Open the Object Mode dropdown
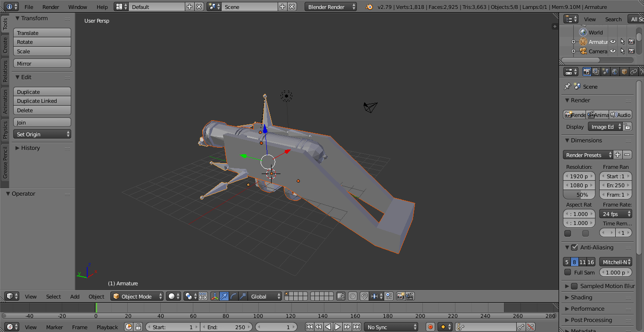Image resolution: width=644 pixels, height=332 pixels. click(x=137, y=296)
